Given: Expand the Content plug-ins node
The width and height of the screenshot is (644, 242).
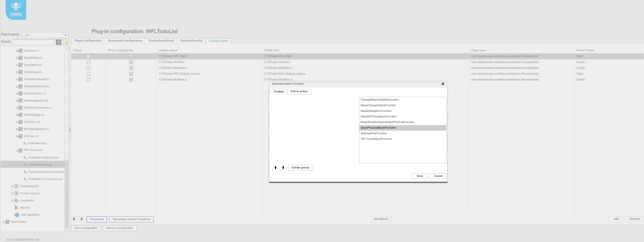Looking at the screenshot, I should tap(12, 186).
